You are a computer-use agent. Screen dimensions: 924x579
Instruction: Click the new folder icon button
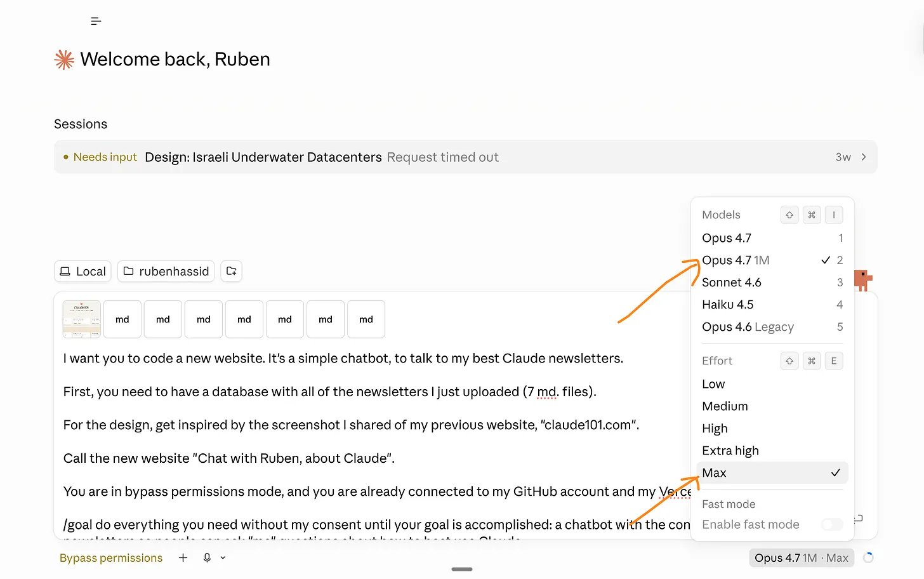tap(231, 271)
